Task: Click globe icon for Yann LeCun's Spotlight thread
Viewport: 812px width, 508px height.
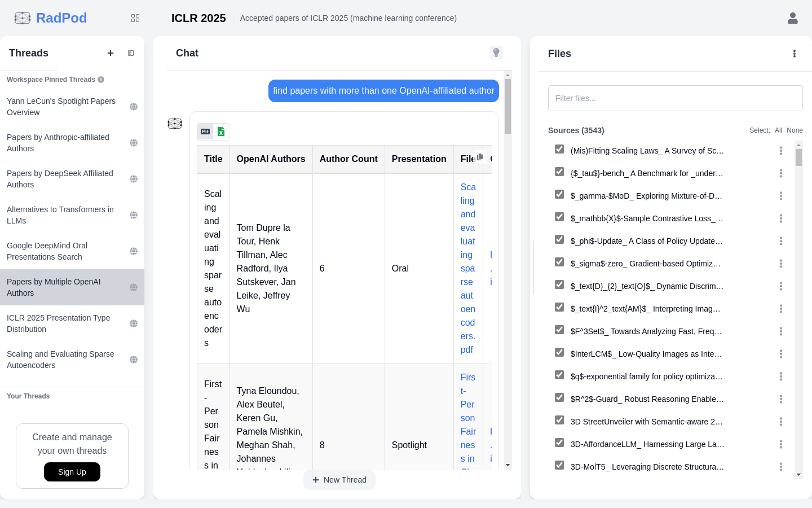Action: click(134, 107)
